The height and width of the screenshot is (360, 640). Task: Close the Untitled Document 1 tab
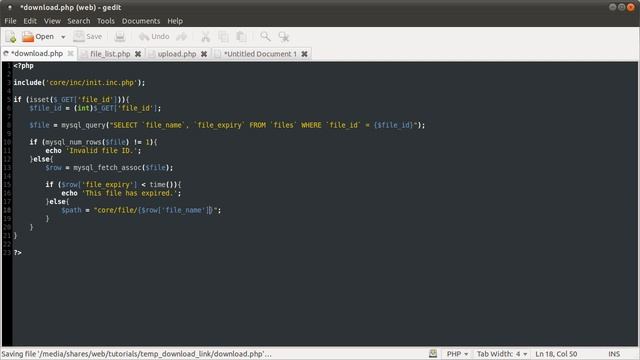(x=304, y=54)
